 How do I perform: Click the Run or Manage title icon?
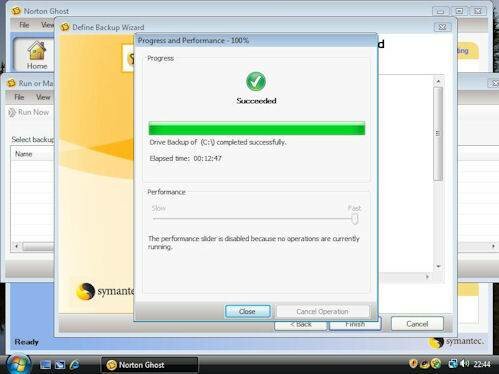[11, 83]
